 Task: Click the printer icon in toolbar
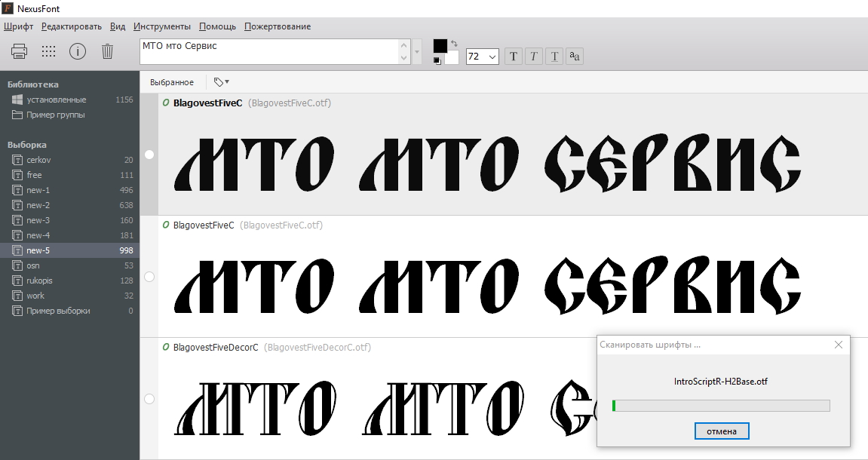coord(20,51)
